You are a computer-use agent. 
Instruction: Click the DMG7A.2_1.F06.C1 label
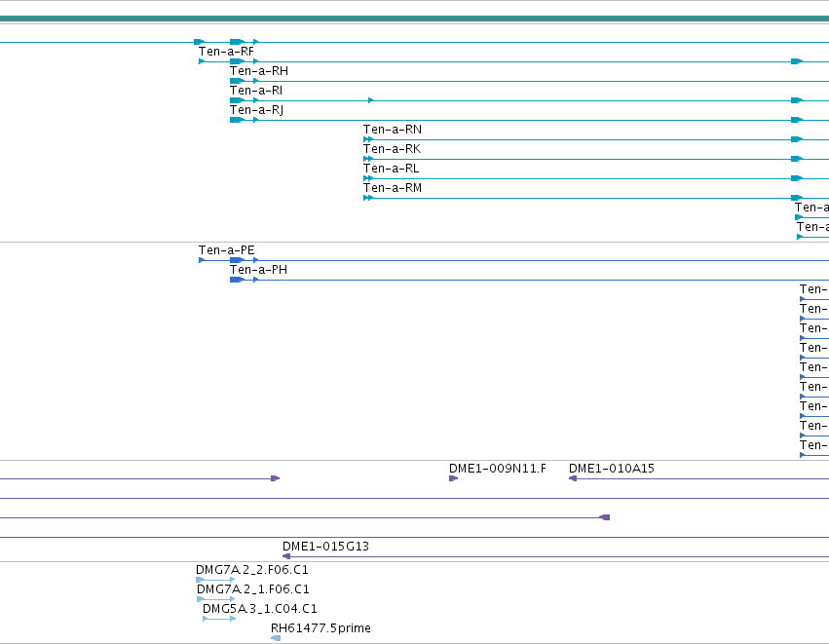tap(252, 589)
